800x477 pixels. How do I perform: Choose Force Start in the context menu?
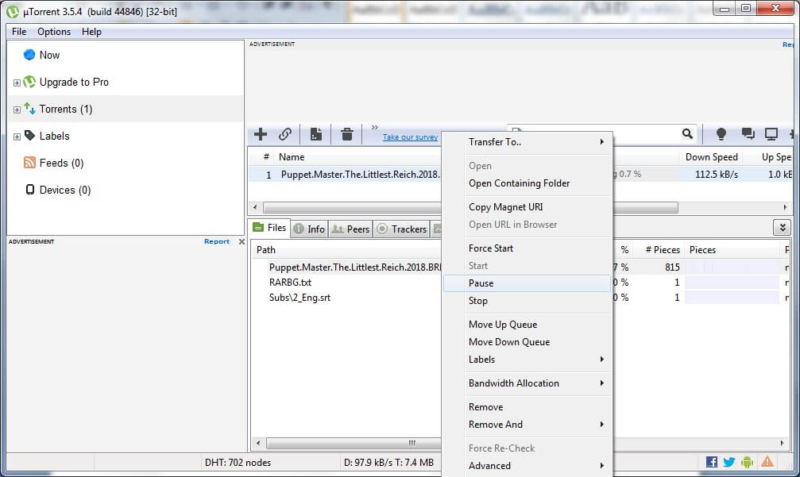(527, 248)
